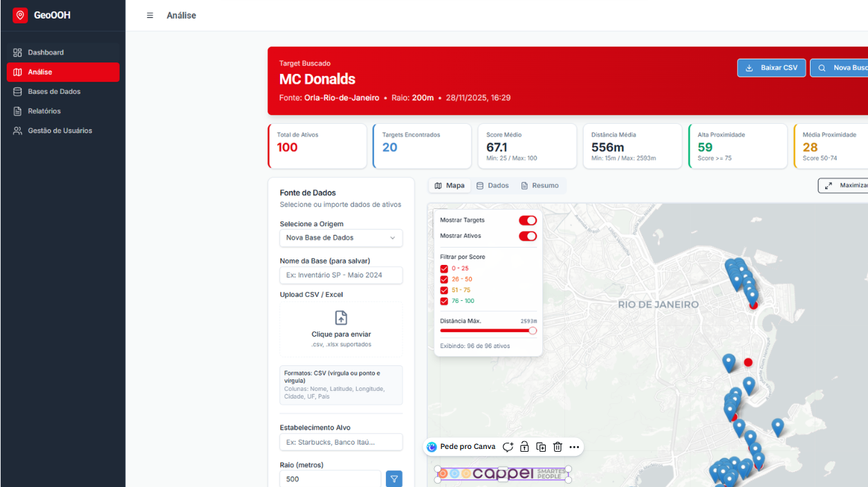
Task: Click the upload file icon in drop zone
Action: [341, 318]
